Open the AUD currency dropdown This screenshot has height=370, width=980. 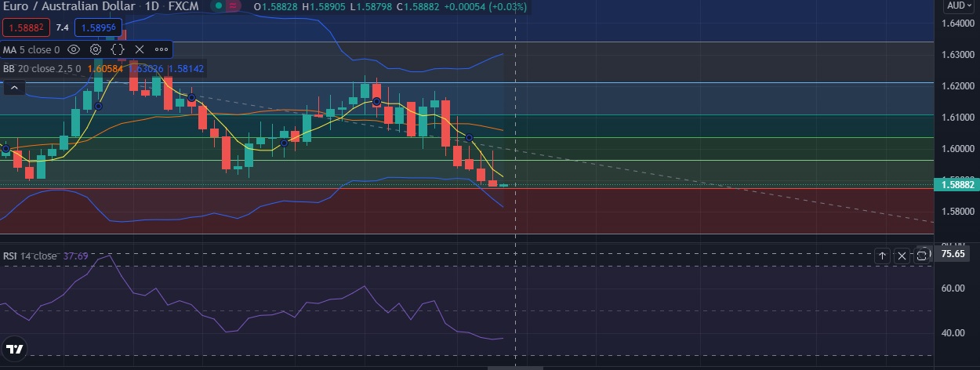point(959,5)
